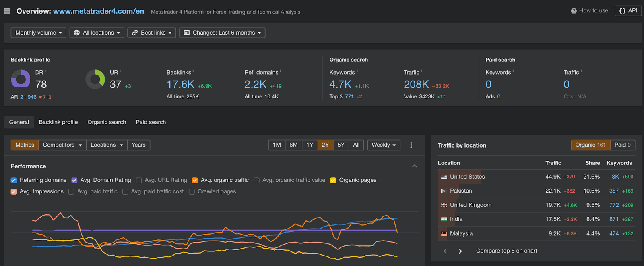The width and height of the screenshot is (644, 266).
Task: Click the info icon next to Backlinks
Action: (193, 71)
